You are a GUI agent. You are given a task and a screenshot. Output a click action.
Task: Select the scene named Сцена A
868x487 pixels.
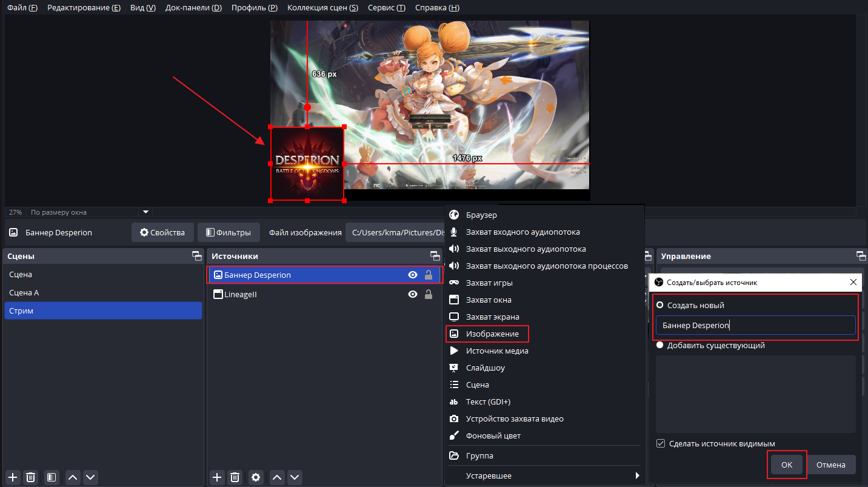pos(102,292)
